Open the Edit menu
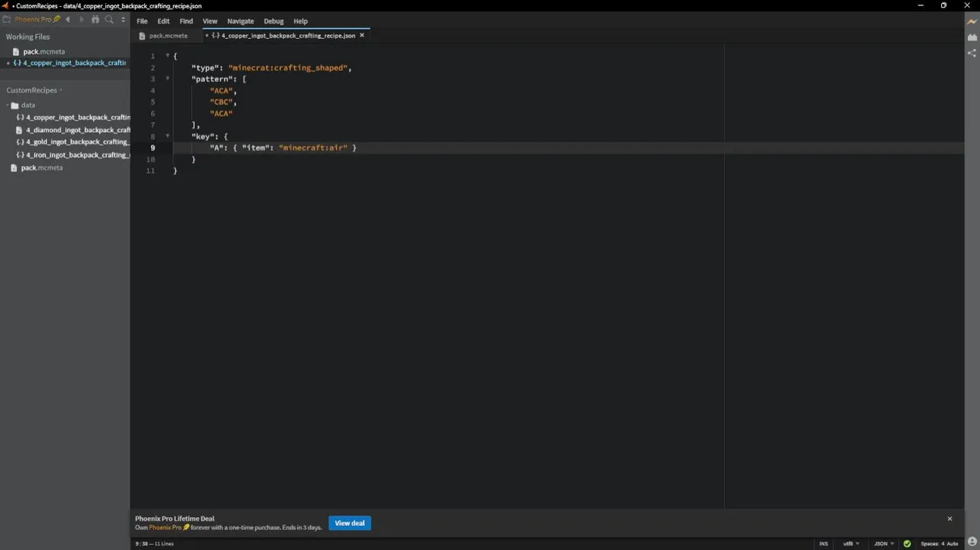 pos(163,21)
